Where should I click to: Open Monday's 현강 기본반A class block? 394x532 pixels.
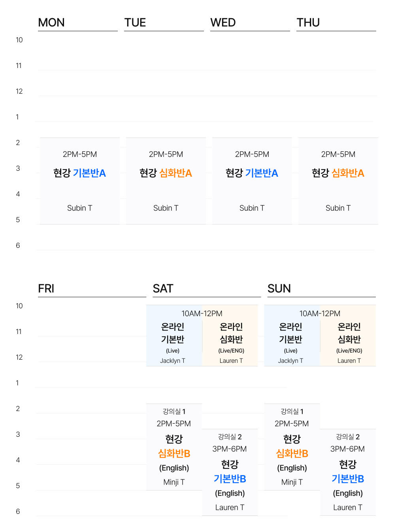(x=79, y=181)
